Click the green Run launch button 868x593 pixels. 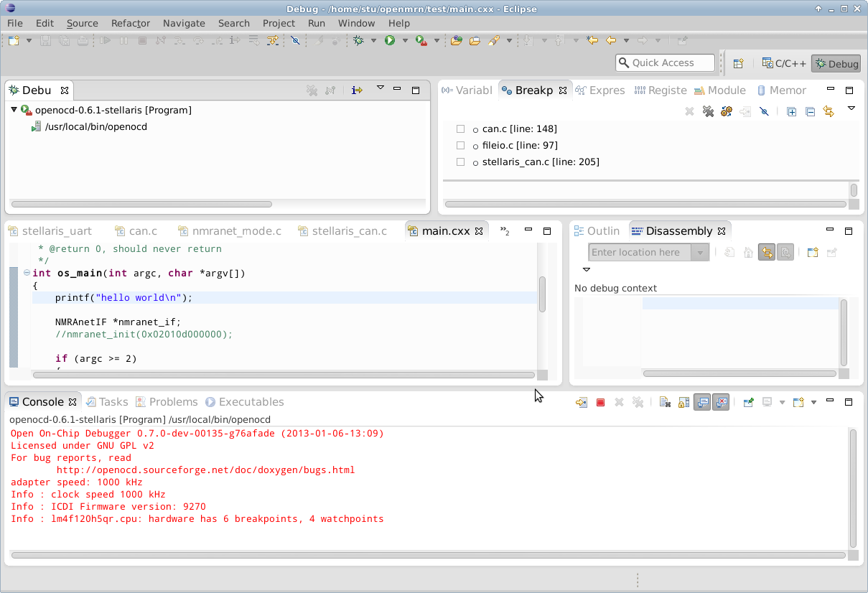(x=390, y=41)
